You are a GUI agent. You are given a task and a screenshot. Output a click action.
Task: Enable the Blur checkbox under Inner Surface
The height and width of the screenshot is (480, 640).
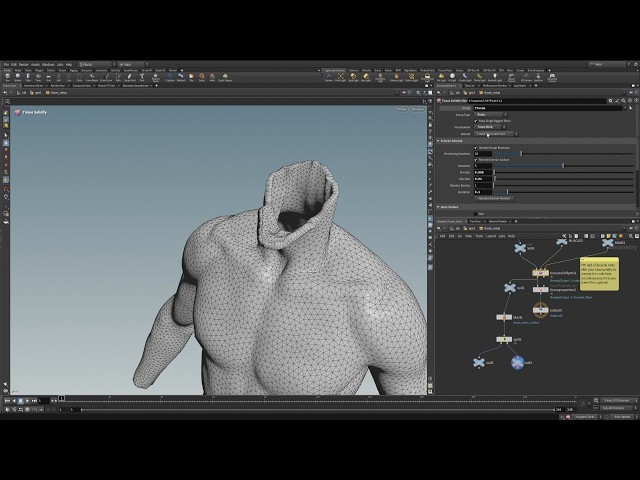tap(476, 213)
